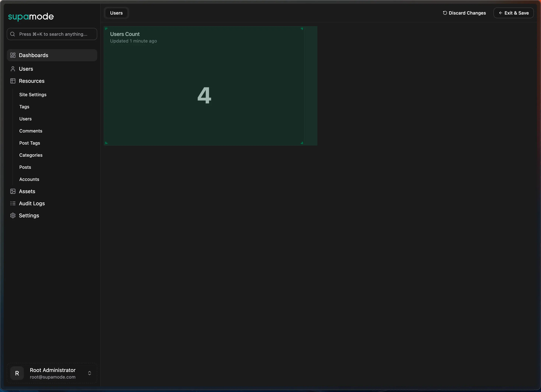Select the Users tab at the top
The height and width of the screenshot is (392, 541).
pyautogui.click(x=116, y=13)
